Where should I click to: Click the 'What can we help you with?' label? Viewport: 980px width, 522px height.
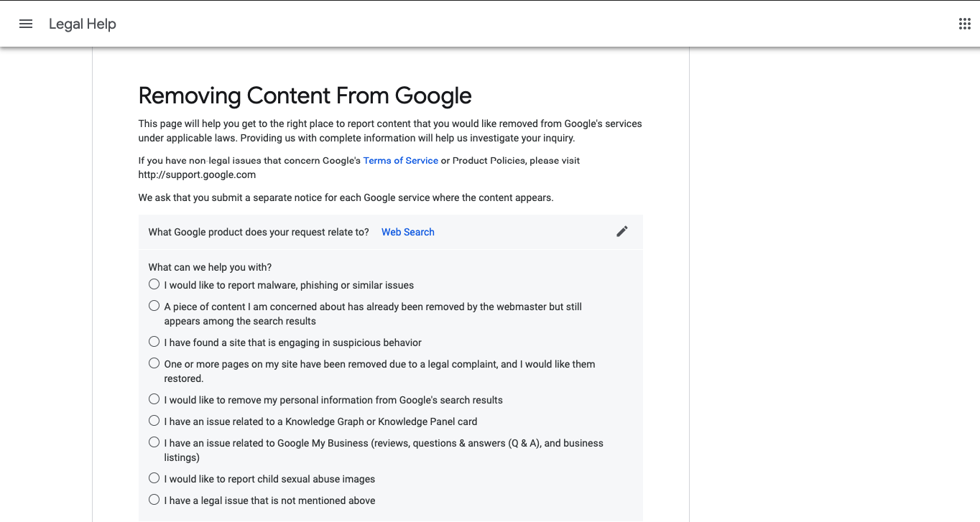tap(210, 267)
